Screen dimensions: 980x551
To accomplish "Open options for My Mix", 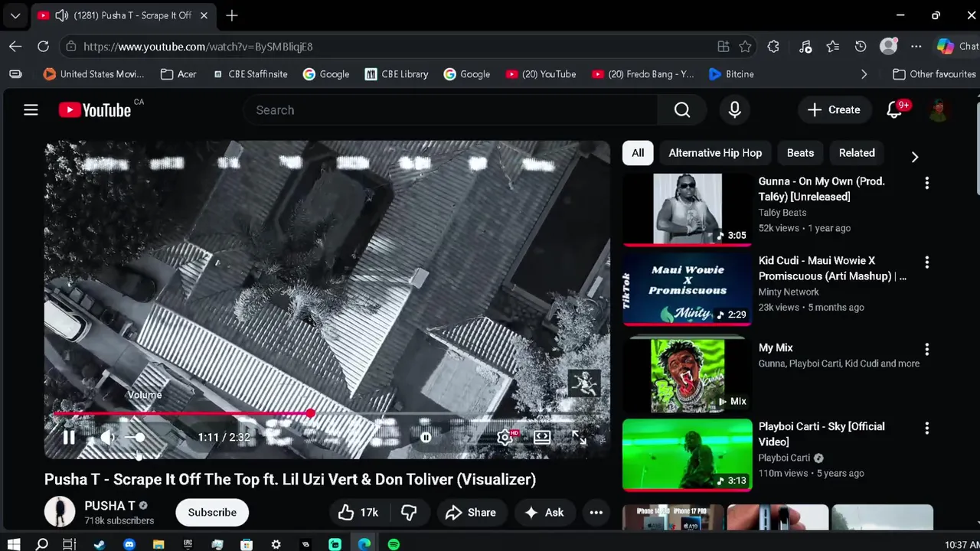I will click(926, 350).
